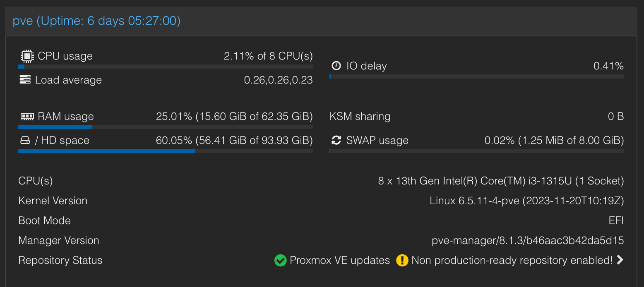Click the IO delay progress bar
Screen dimensions: 644x287
[x=476, y=77]
